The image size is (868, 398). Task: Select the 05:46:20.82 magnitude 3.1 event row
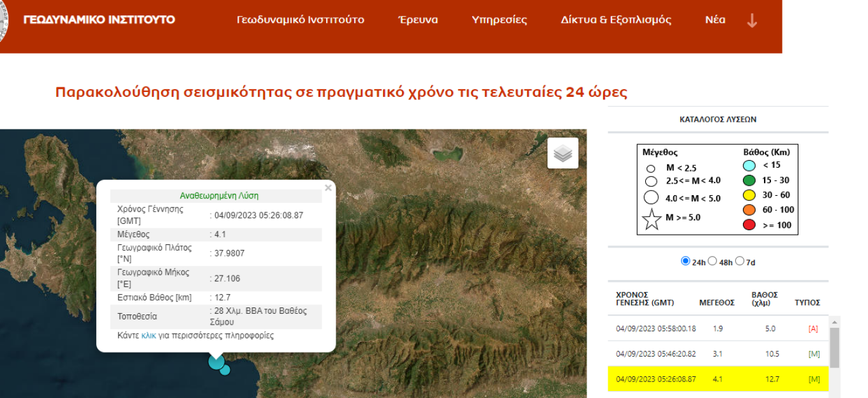tap(717, 353)
